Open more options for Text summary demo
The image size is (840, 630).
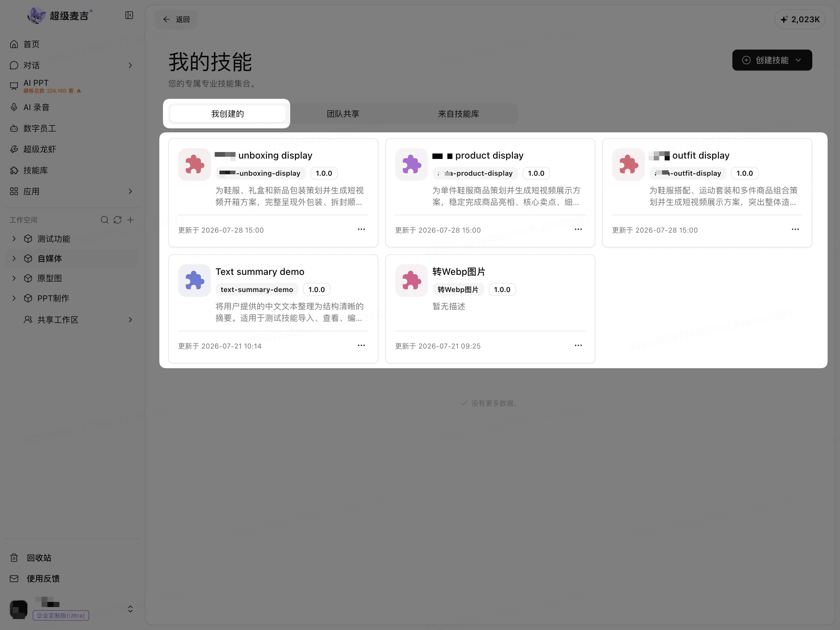[x=361, y=346]
